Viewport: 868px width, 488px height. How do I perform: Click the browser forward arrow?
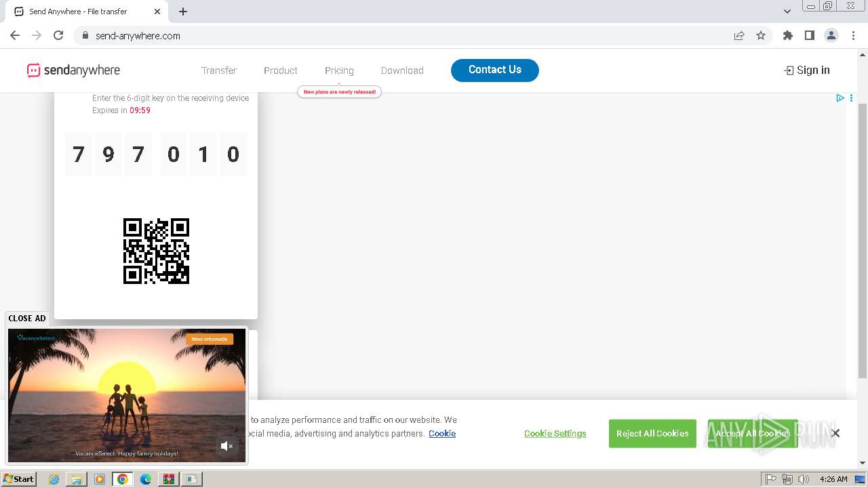click(x=37, y=35)
